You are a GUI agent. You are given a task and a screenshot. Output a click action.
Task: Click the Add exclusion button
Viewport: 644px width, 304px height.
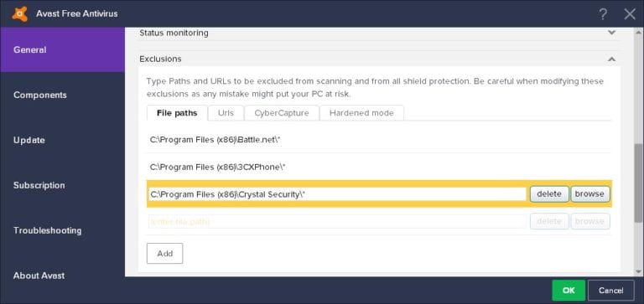[164, 253]
